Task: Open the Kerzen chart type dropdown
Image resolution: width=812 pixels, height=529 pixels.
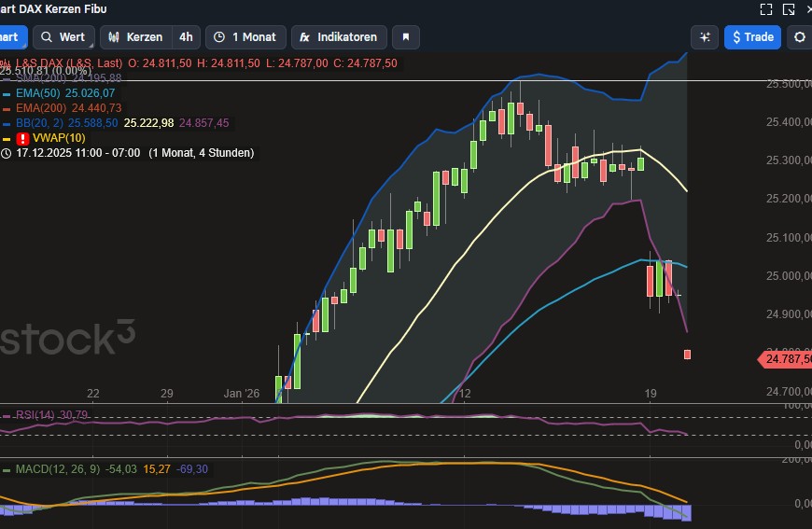Action: [x=135, y=37]
